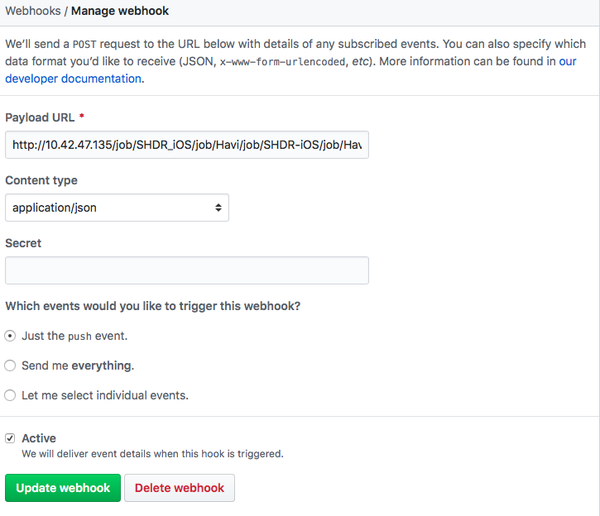Click the 'We will deliver event details' description

click(152, 453)
